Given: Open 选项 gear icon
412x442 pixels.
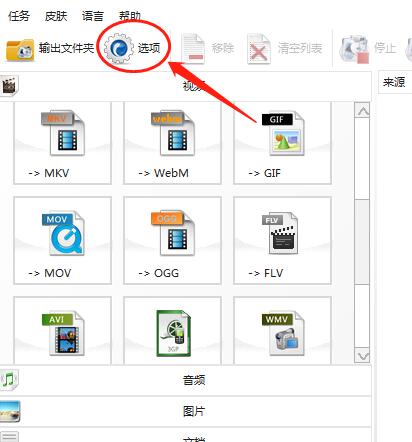Looking at the screenshot, I should (x=118, y=49).
